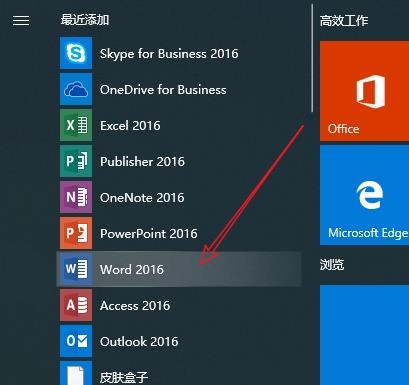Open the blue tile under 浏览
The image size is (409, 385).
coord(364,335)
